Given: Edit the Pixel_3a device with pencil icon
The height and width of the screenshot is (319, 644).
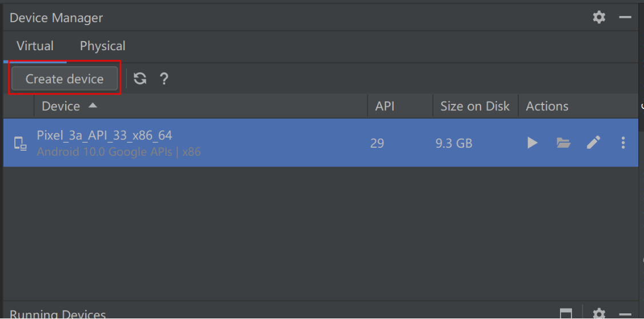Looking at the screenshot, I should [594, 143].
